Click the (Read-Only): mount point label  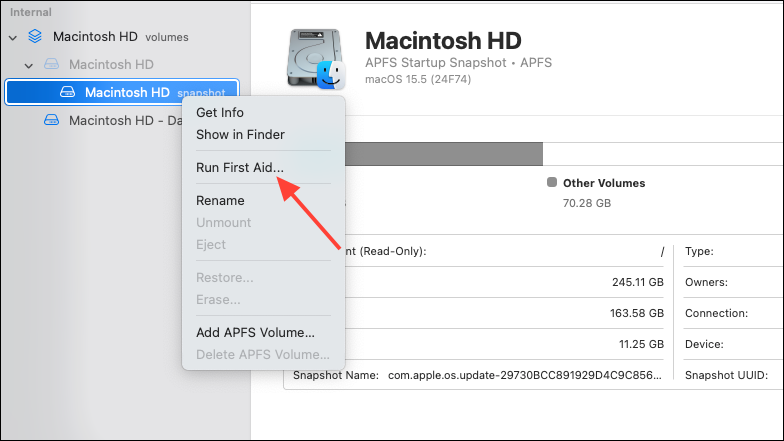(386, 251)
